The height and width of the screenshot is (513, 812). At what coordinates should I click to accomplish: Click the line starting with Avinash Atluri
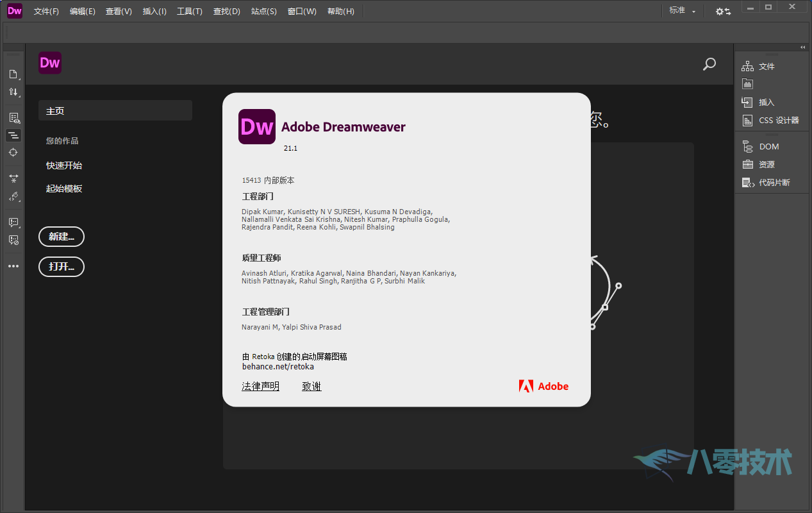[x=349, y=273]
